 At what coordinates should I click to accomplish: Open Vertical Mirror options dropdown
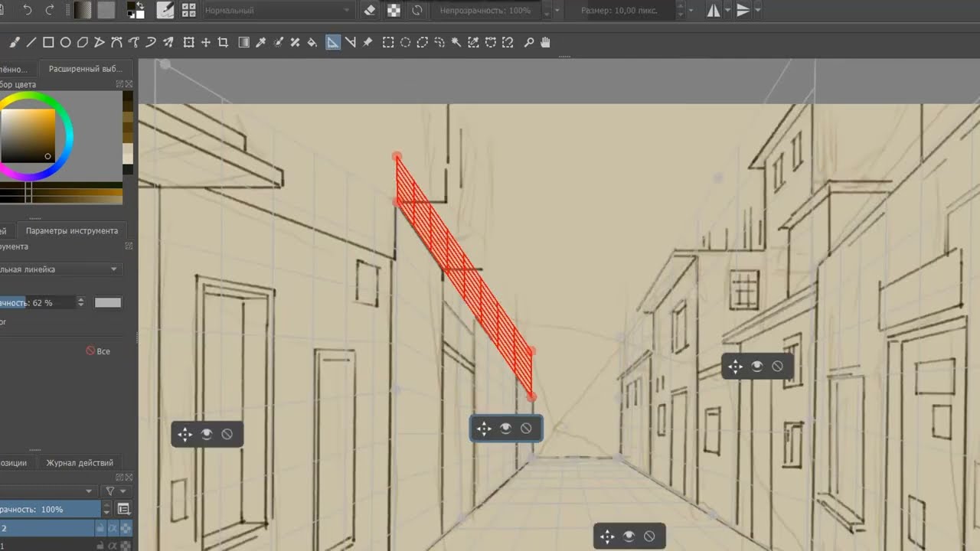coord(757,10)
